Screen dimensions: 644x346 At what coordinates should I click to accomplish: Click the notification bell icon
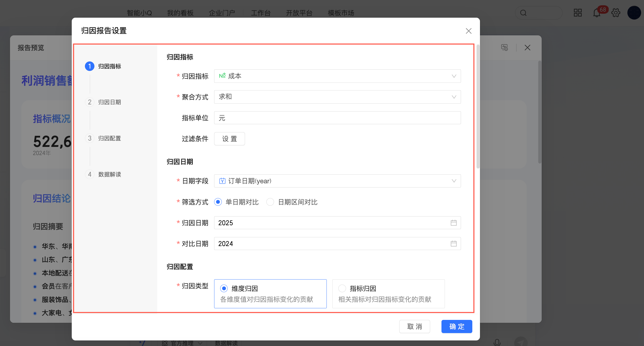597,13
